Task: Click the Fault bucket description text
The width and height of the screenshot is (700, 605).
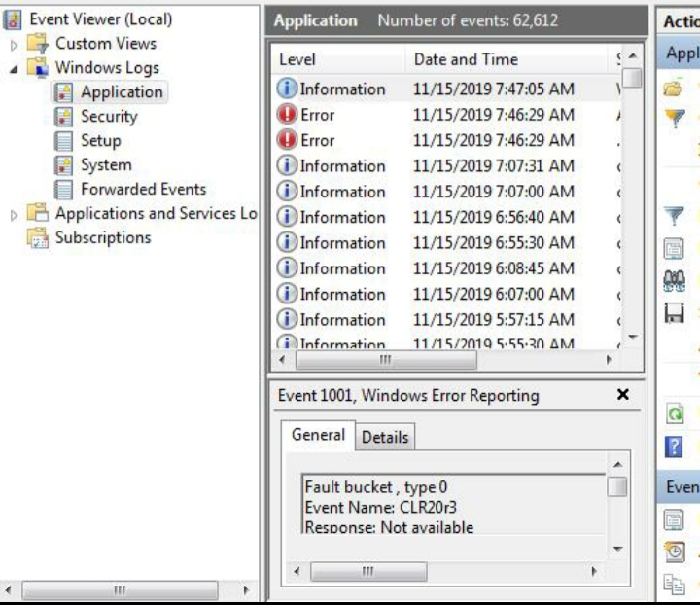Action: [376, 487]
